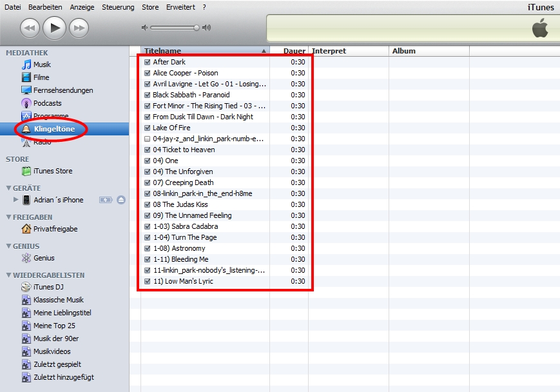The width and height of the screenshot is (560, 392).
Task: Open the Erweitert menu
Action: click(180, 7)
